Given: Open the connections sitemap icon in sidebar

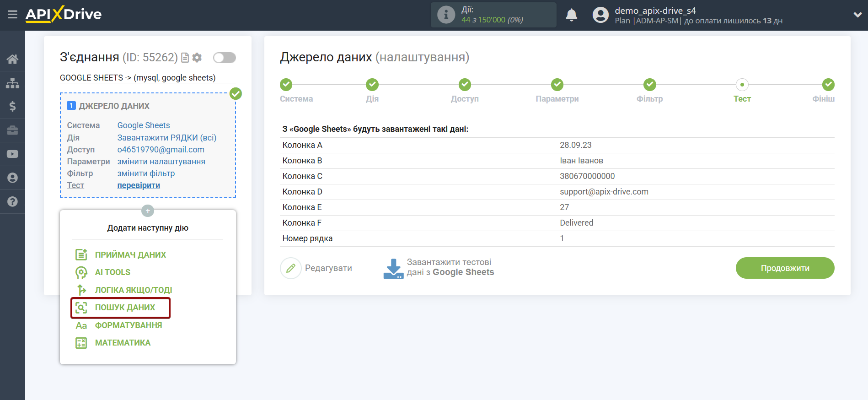Looking at the screenshot, I should coord(12,83).
